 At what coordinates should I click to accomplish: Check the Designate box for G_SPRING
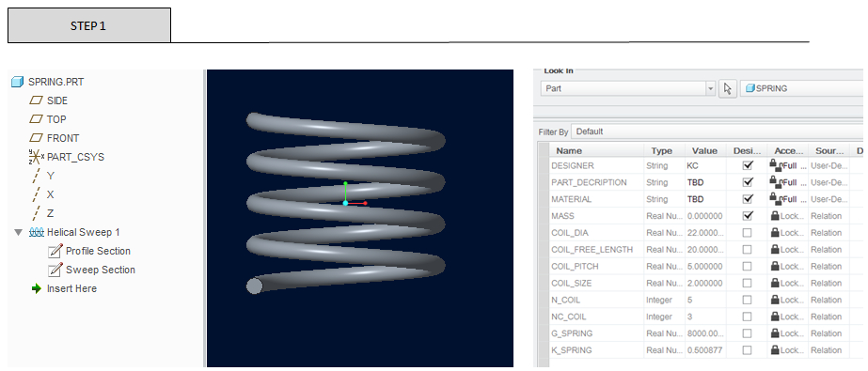[x=748, y=333]
